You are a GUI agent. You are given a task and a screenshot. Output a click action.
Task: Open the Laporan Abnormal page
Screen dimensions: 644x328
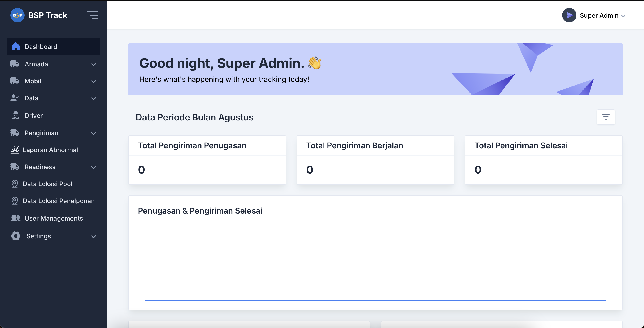50,150
